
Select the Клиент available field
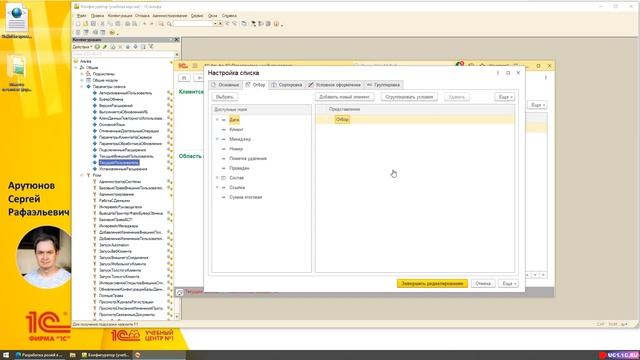[236, 129]
